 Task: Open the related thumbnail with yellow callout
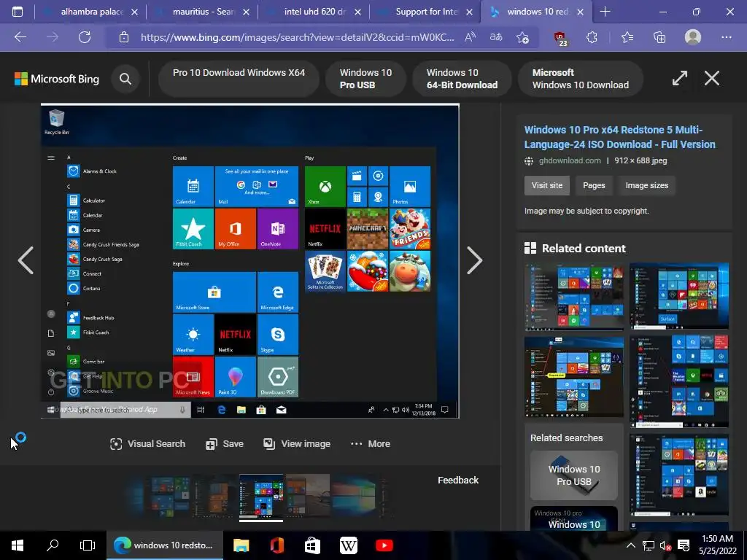[x=573, y=377]
